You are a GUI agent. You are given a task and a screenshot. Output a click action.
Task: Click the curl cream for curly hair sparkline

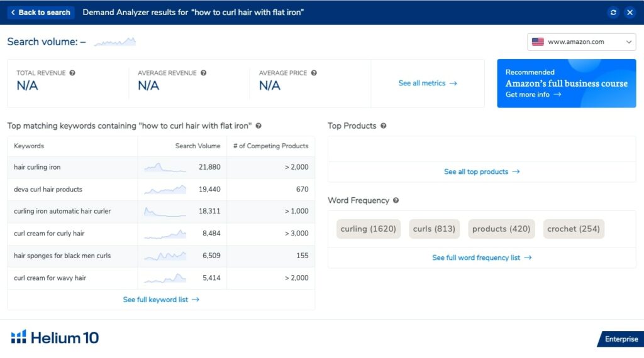pos(165,234)
